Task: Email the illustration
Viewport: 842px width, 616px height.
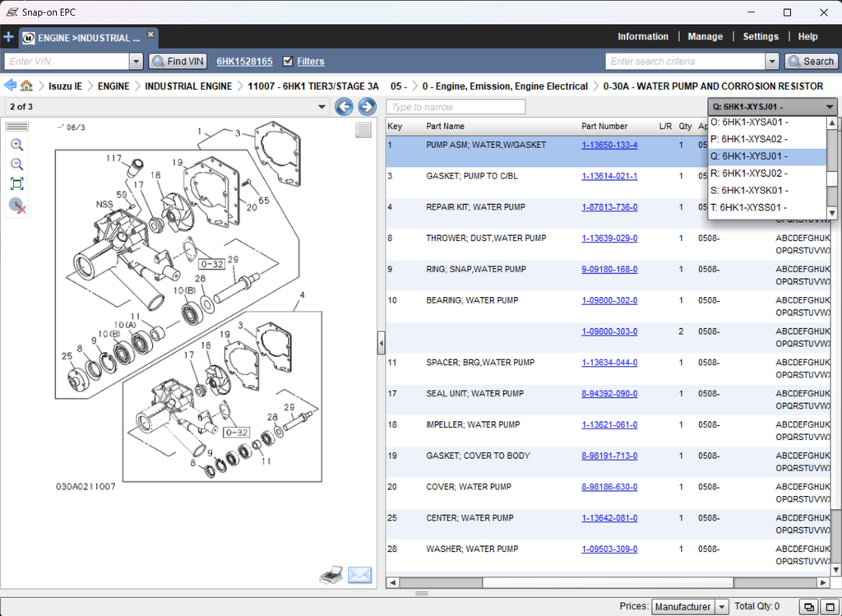Action: pos(359,575)
